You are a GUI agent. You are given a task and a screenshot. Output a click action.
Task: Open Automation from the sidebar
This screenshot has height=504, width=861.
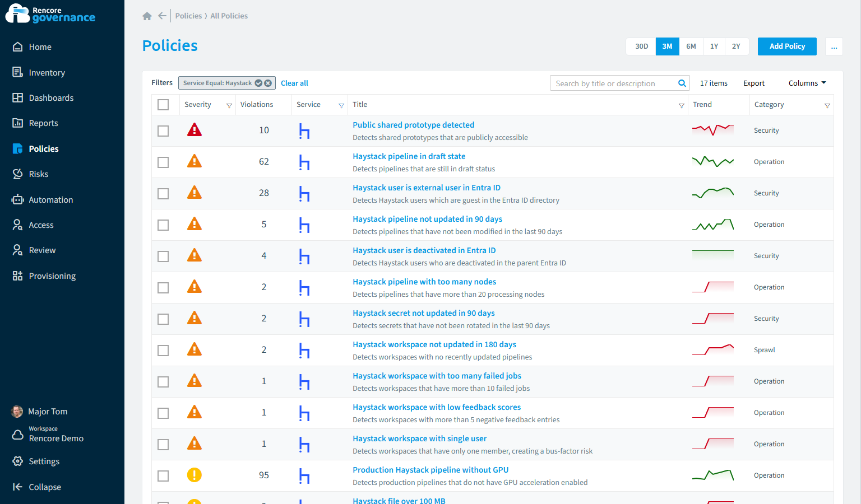[x=43, y=200]
